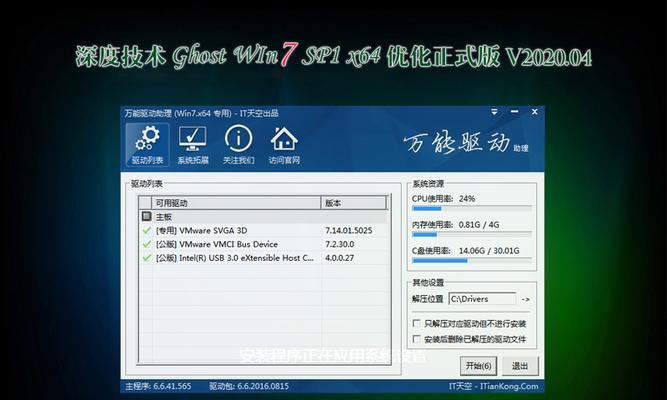
Task: Toggle the 主板 category checkbox
Action: [146, 217]
